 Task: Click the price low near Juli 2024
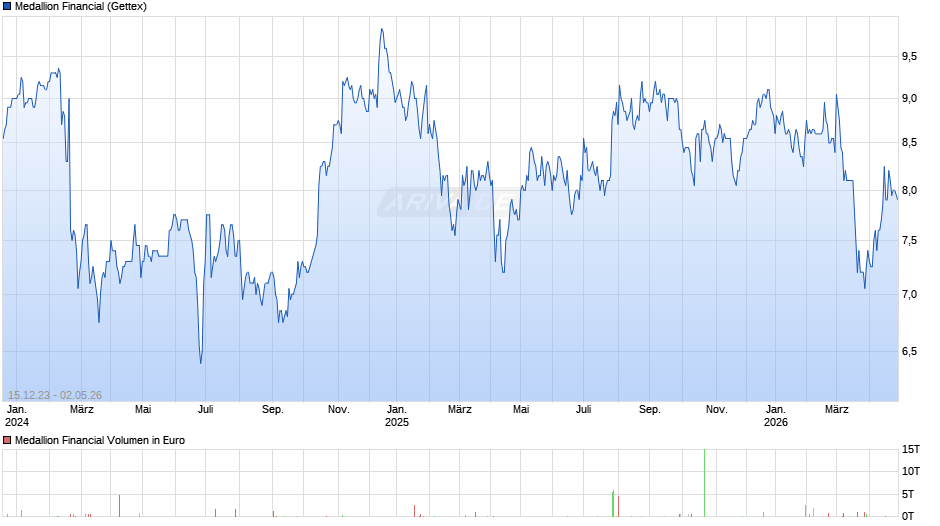pyautogui.click(x=201, y=362)
